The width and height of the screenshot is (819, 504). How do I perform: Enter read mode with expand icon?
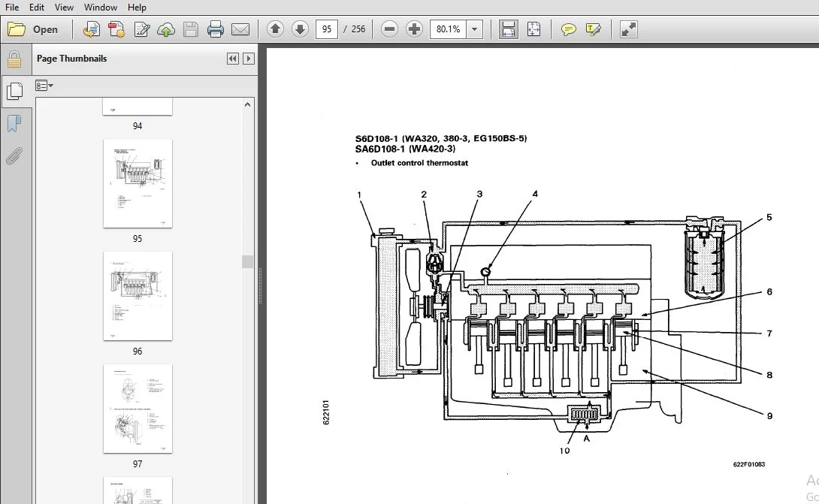[x=628, y=29]
